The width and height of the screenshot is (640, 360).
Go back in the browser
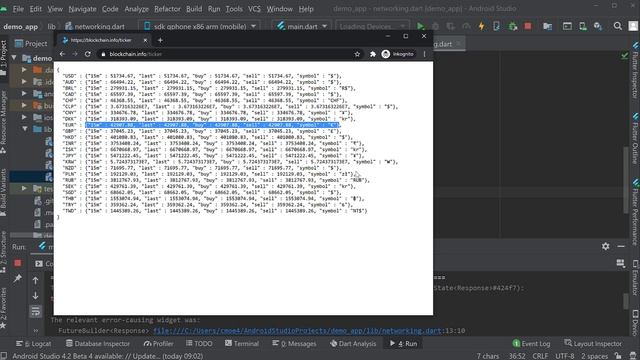coord(62,54)
